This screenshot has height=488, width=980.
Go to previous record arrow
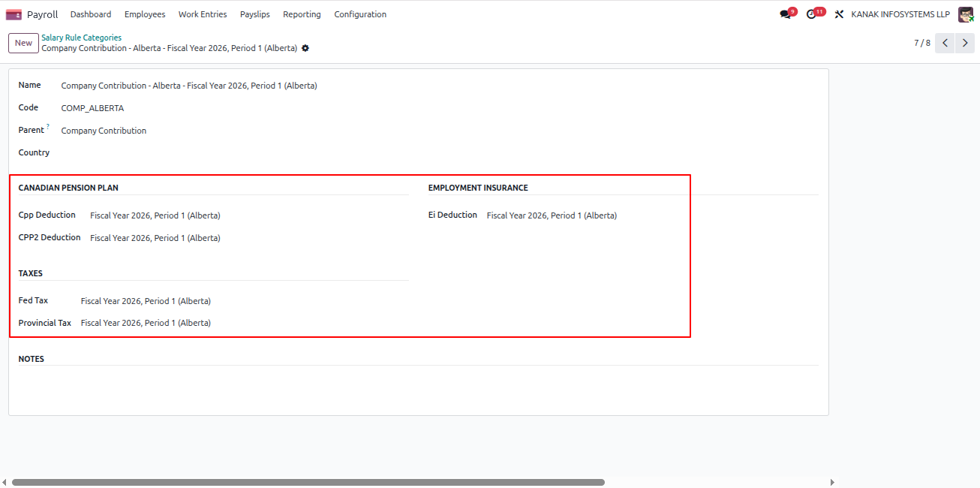coord(945,43)
